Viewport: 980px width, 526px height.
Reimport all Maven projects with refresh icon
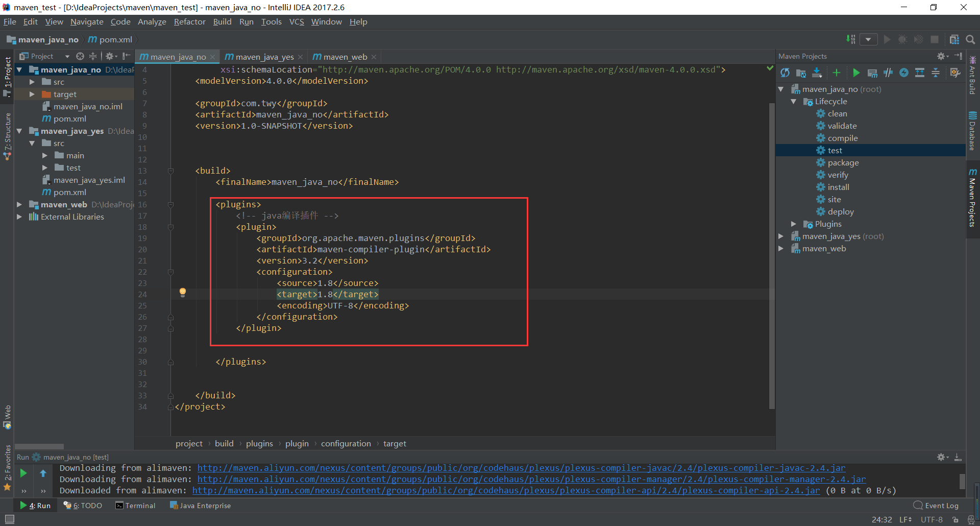pyautogui.click(x=785, y=73)
